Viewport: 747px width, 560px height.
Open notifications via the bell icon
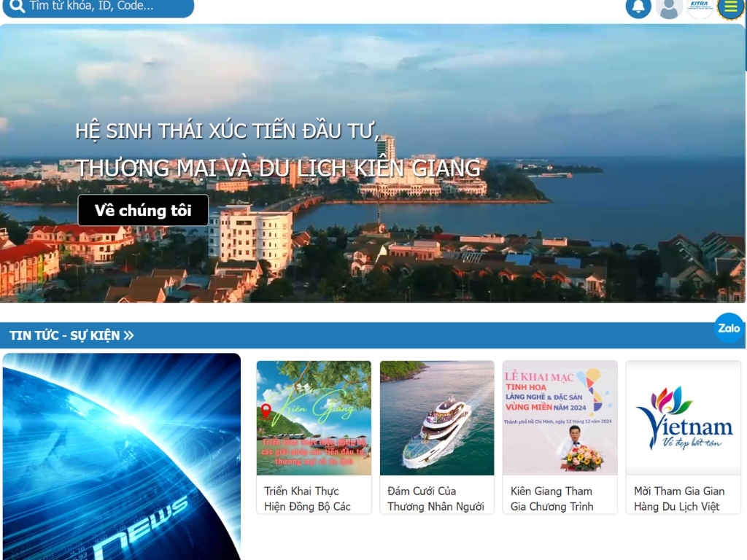638,7
